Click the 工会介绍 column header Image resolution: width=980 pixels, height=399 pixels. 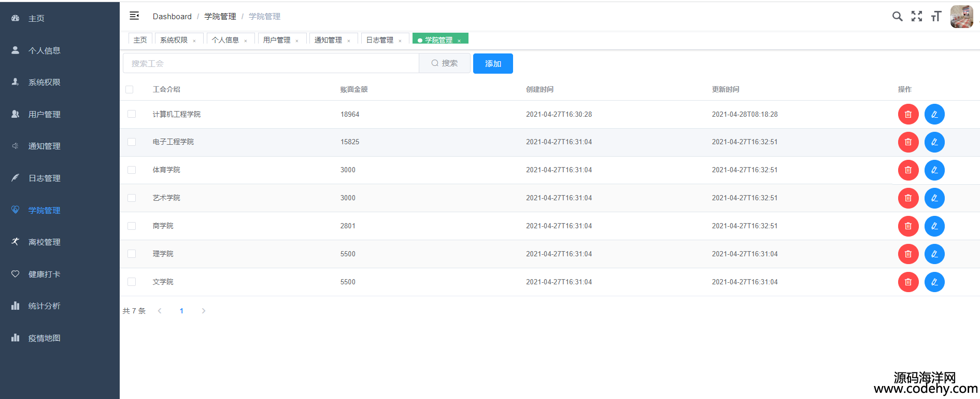166,89
